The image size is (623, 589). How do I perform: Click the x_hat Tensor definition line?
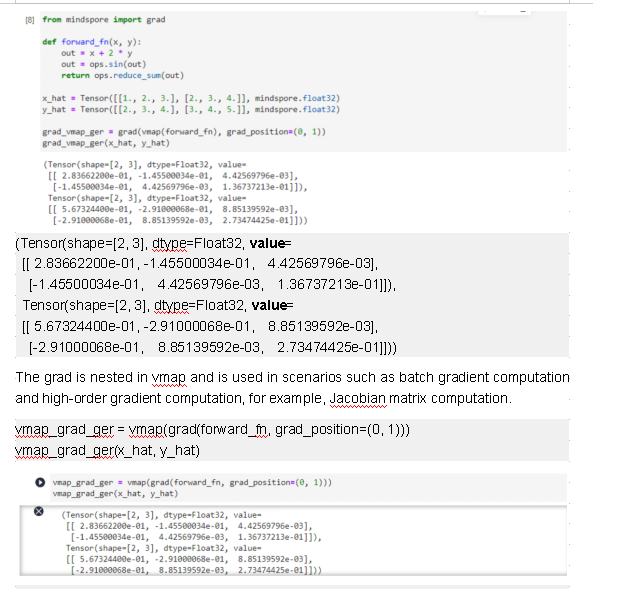pos(190,98)
